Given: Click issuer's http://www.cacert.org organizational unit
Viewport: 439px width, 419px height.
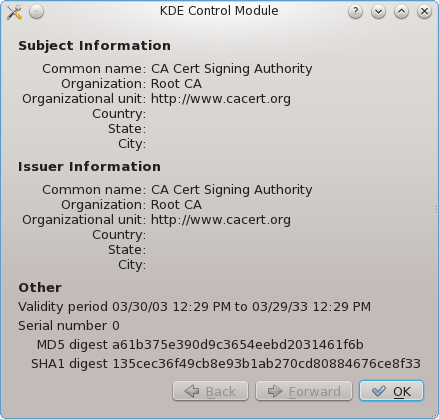Looking at the screenshot, I should click(221, 220).
